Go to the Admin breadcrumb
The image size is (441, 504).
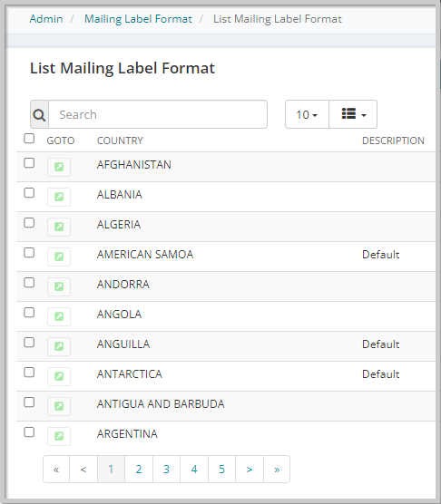coord(46,19)
